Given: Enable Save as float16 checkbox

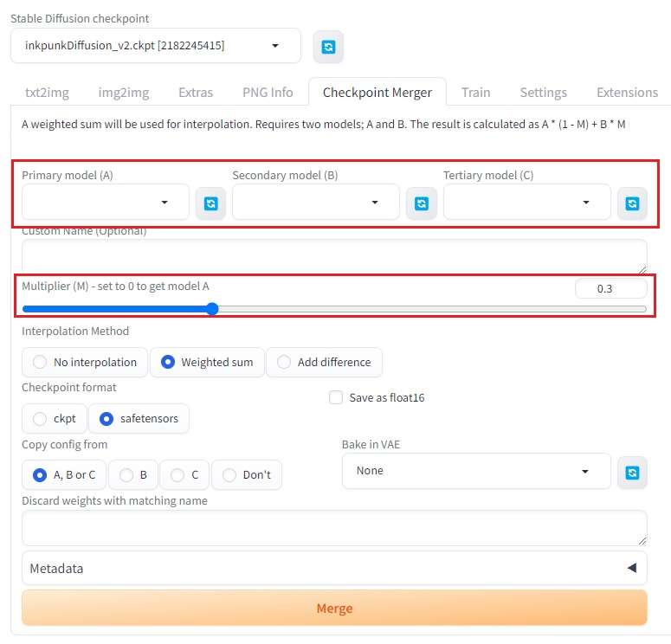Looking at the screenshot, I should point(336,398).
